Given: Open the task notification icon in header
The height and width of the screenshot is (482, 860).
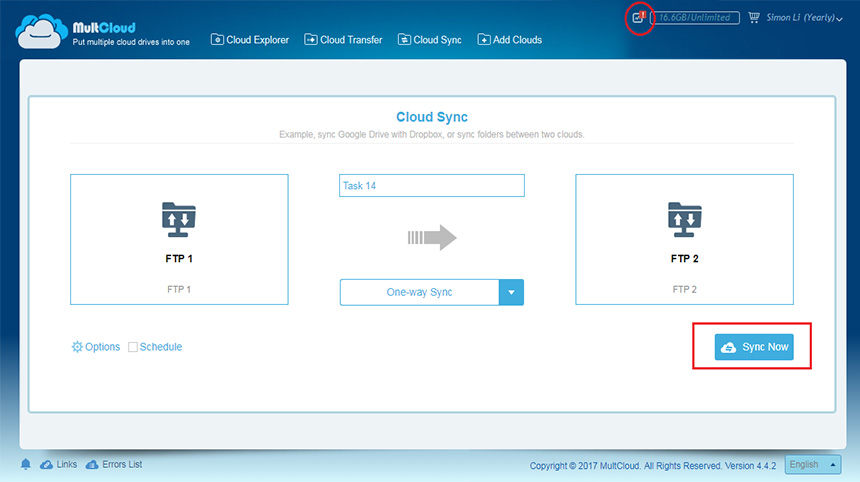Looking at the screenshot, I should [x=638, y=18].
